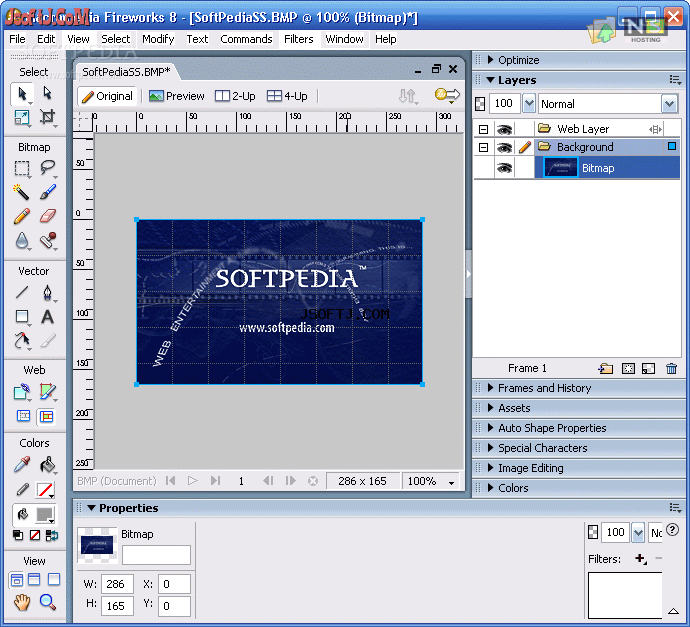Delete selection with the Layers trash icon
The height and width of the screenshot is (627, 690).
click(x=671, y=368)
